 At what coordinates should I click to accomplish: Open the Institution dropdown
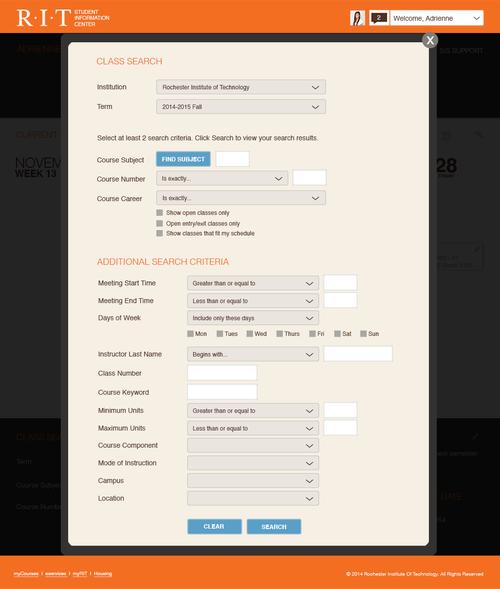[x=241, y=87]
